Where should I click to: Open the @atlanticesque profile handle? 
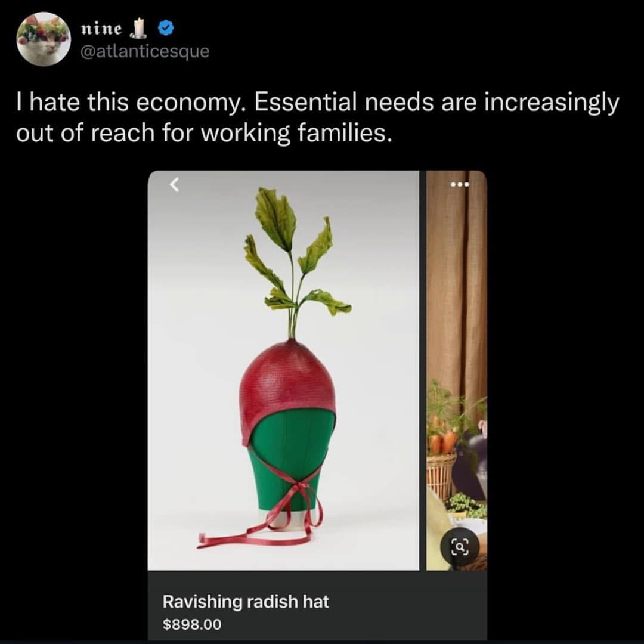[144, 51]
